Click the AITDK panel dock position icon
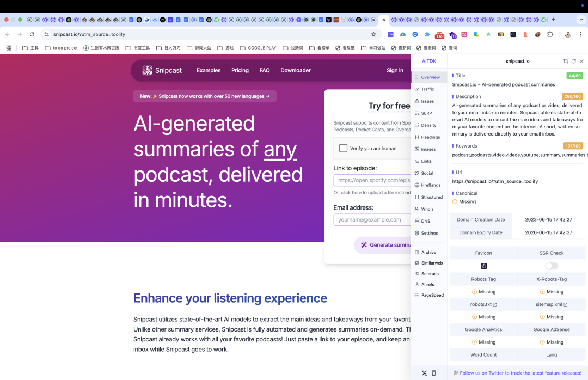The width and height of the screenshot is (588, 380). coord(566,61)
